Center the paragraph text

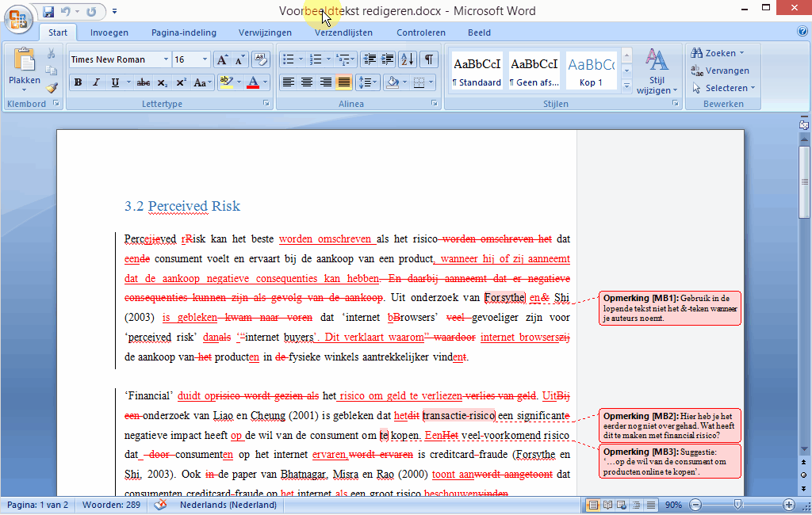[x=307, y=82]
